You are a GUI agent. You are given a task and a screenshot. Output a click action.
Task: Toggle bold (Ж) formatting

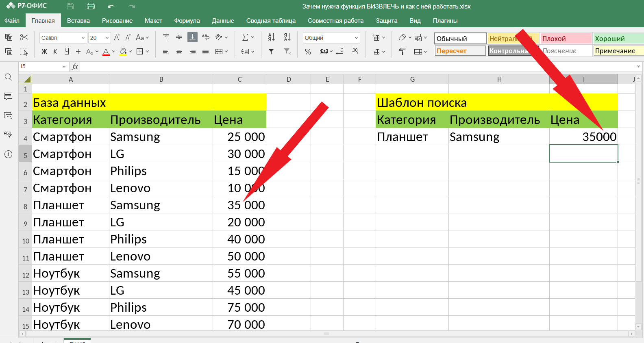[x=44, y=51]
